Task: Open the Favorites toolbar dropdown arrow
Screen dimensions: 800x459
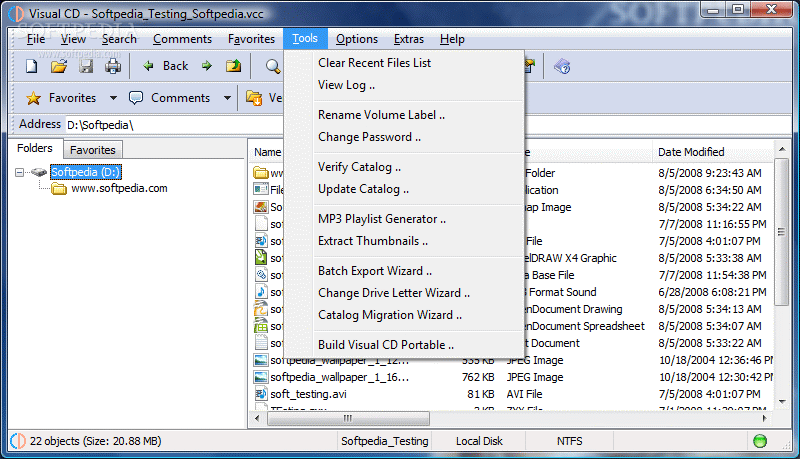Action: (113, 98)
